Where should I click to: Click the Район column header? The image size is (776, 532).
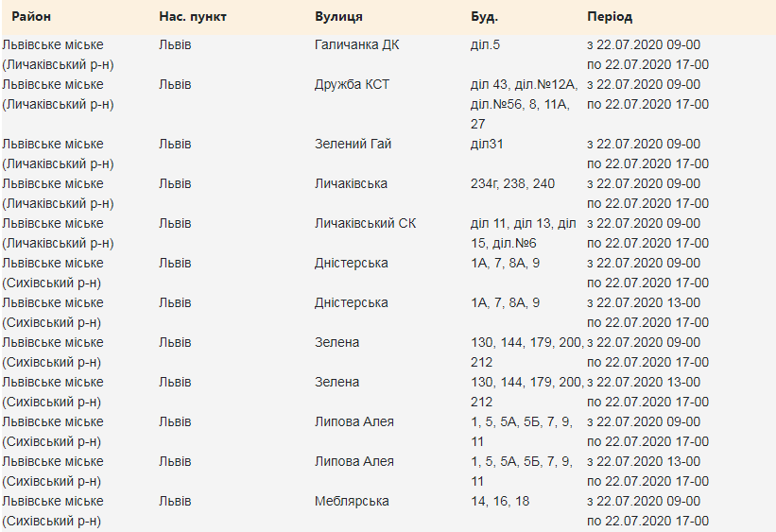[x=31, y=17]
